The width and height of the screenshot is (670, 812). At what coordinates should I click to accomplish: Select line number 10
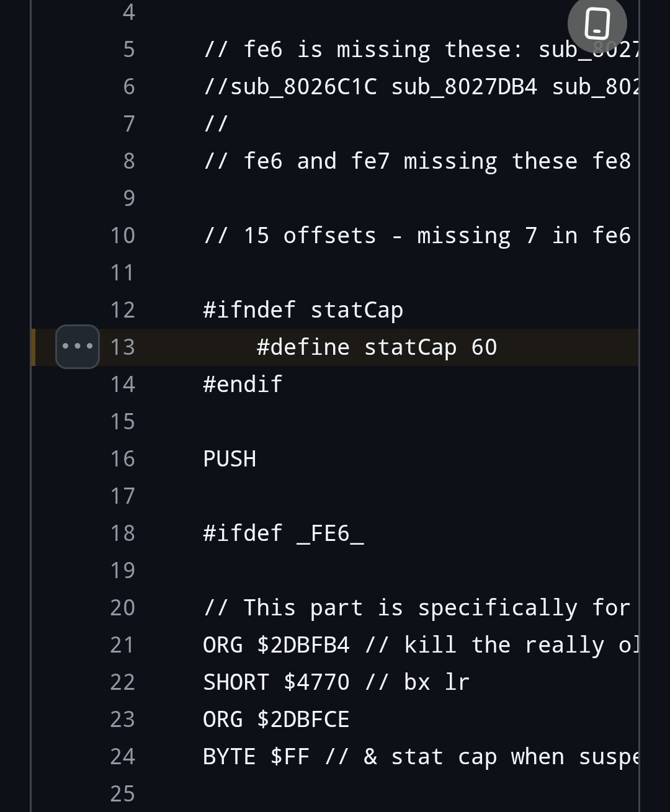123,235
